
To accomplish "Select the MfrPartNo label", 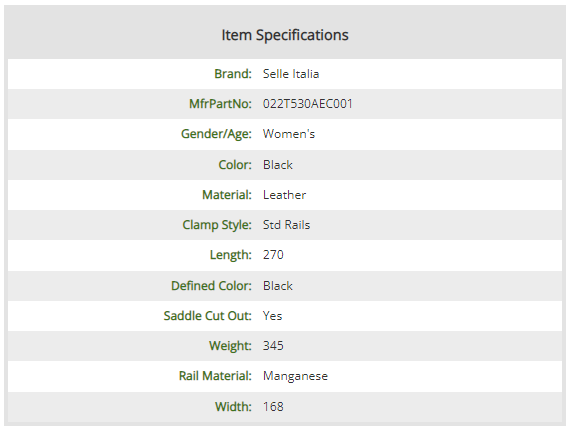I will 220,104.
